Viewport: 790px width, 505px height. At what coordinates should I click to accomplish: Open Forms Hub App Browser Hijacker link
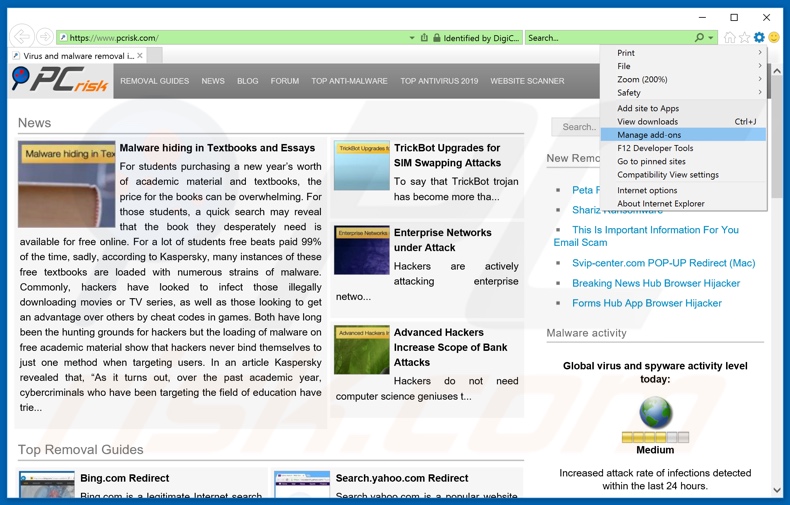pos(646,303)
